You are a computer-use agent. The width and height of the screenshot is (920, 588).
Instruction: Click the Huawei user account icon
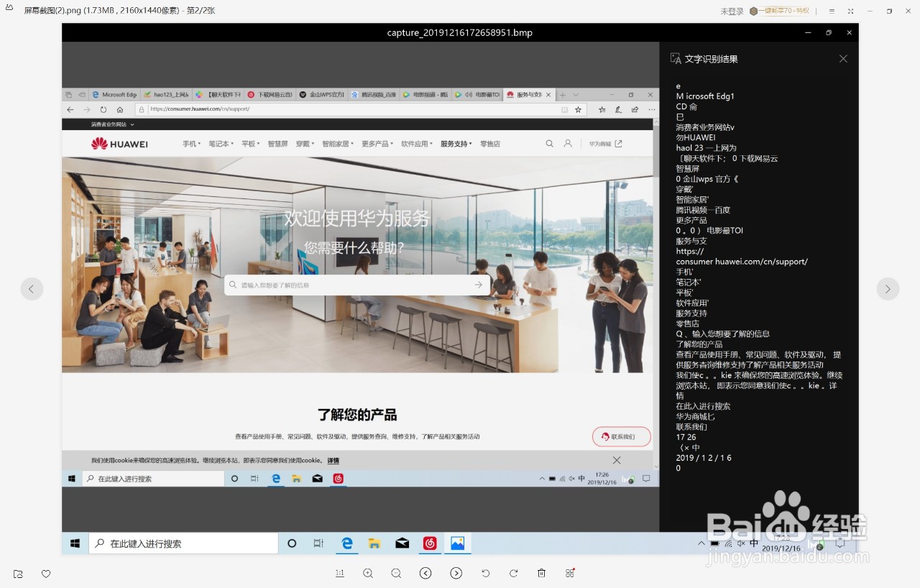568,144
